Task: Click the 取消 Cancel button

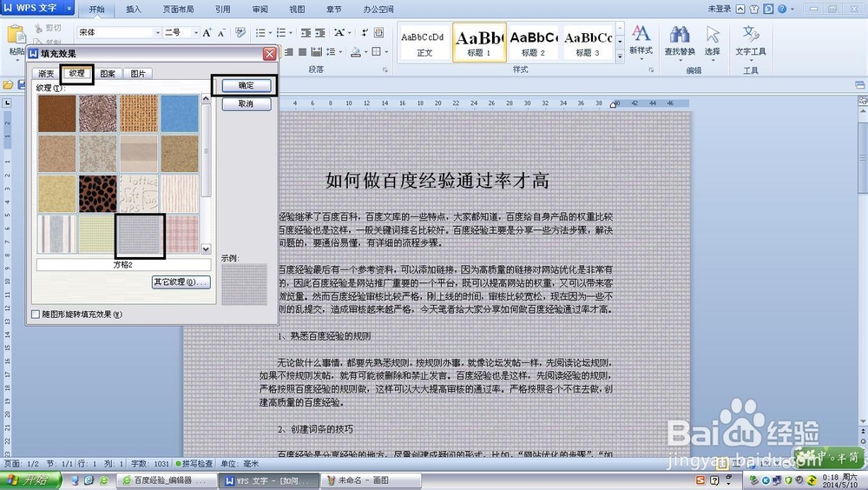Action: (x=247, y=104)
